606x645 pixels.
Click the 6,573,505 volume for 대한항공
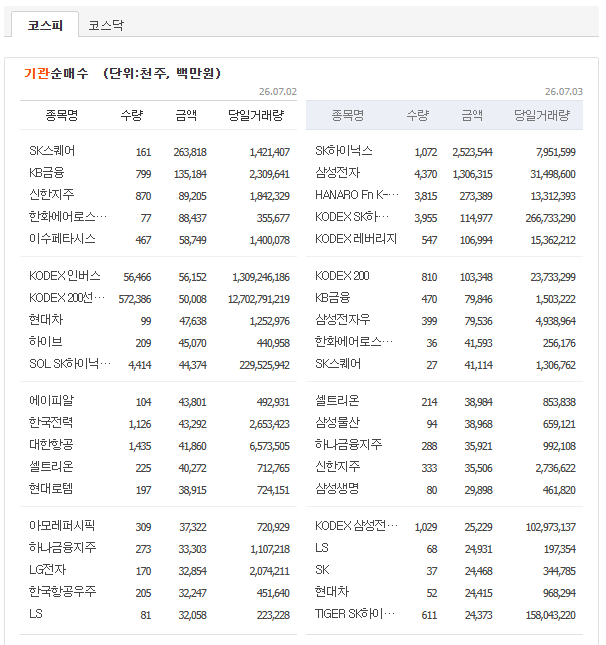click(x=269, y=446)
